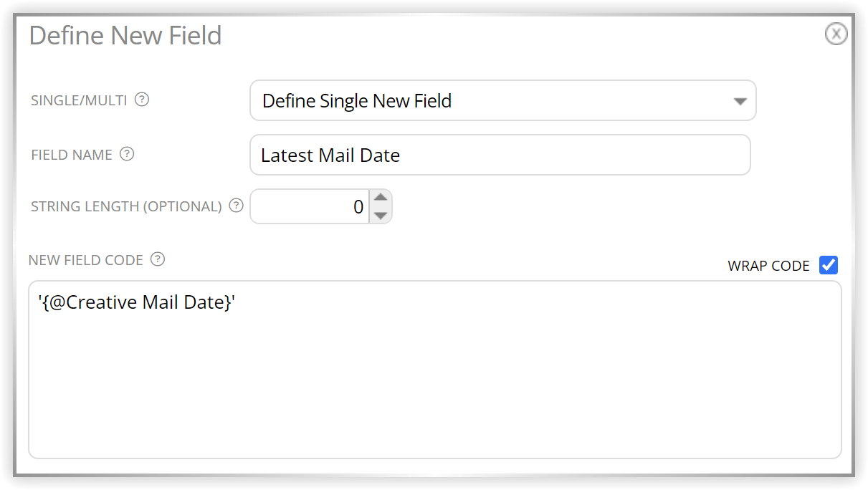868x490 pixels.
Task: Select the SINGLE/MULTI label
Action: pyautogui.click(x=79, y=100)
